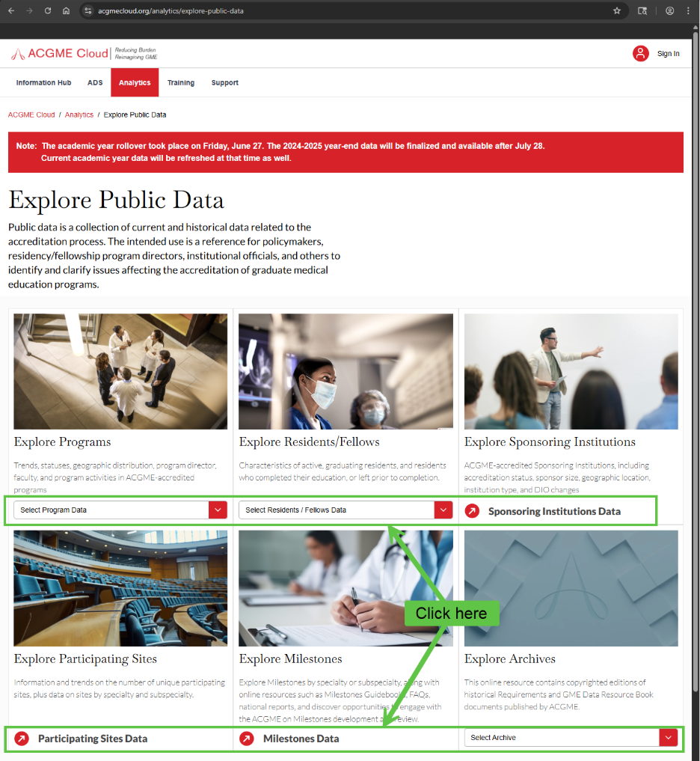This screenshot has height=761, width=700.
Task: Click Sponsoring Institutions Data arrow icon
Action: pyautogui.click(x=472, y=511)
